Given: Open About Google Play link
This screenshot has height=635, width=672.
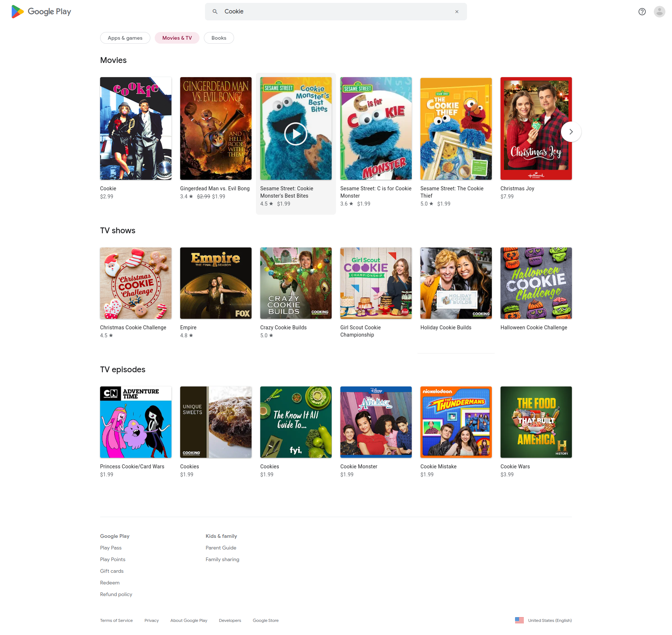Looking at the screenshot, I should tap(189, 620).
